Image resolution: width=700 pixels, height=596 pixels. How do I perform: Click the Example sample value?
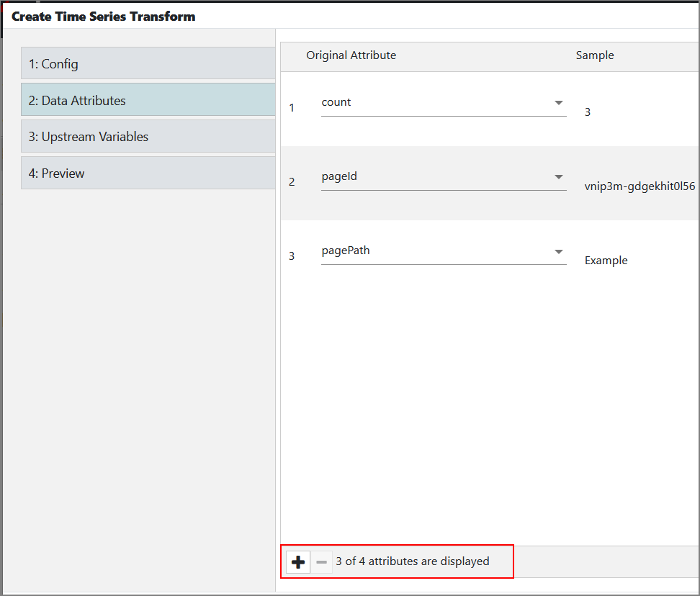pyautogui.click(x=606, y=261)
